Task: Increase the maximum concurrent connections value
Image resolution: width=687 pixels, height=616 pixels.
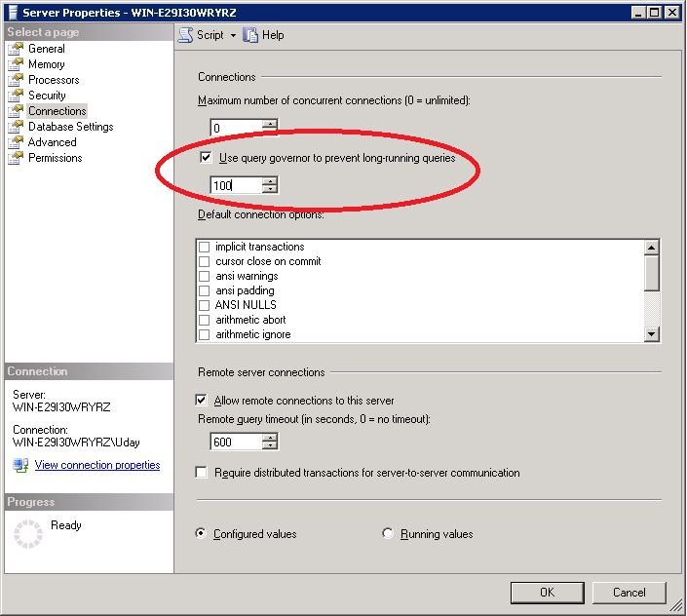Action: pos(270,124)
